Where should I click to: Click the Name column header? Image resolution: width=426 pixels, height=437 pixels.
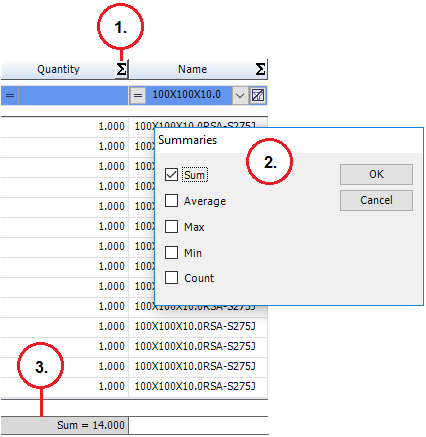click(192, 69)
